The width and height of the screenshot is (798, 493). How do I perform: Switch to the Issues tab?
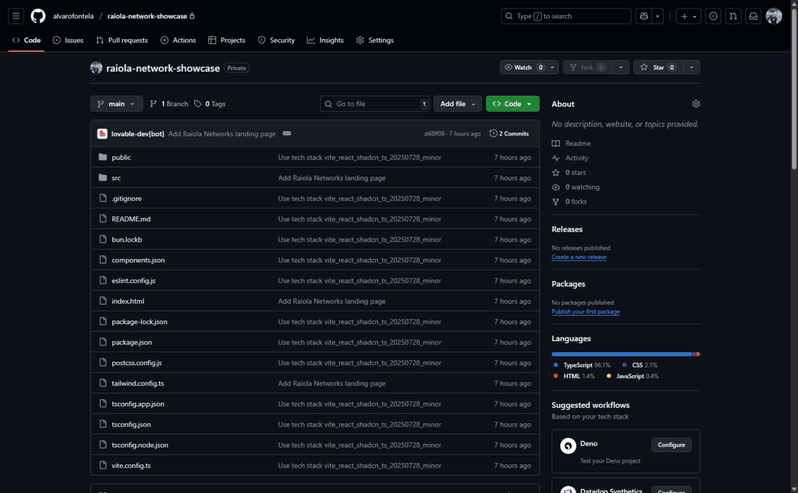(x=68, y=40)
